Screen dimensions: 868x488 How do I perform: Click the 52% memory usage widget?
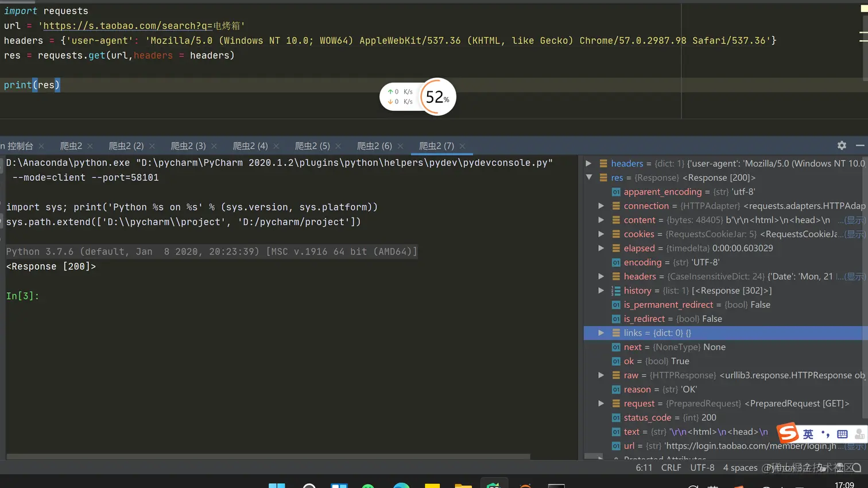[438, 97]
